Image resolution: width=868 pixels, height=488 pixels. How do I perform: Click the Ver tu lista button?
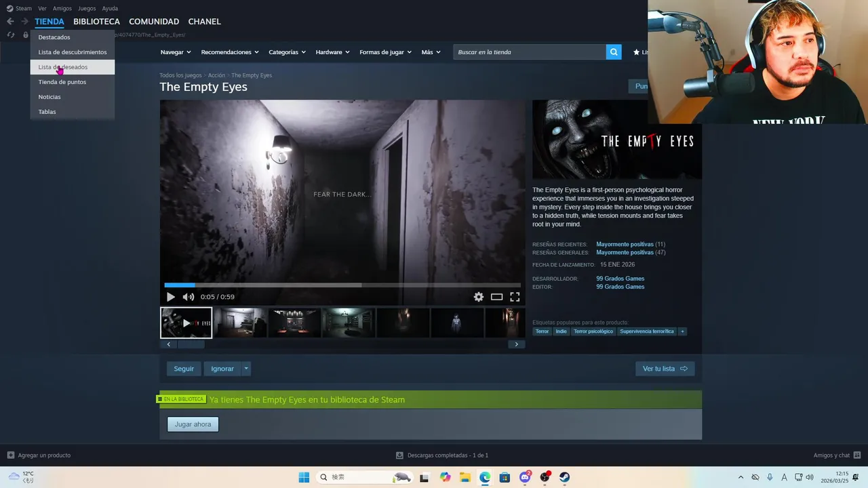[x=665, y=369]
